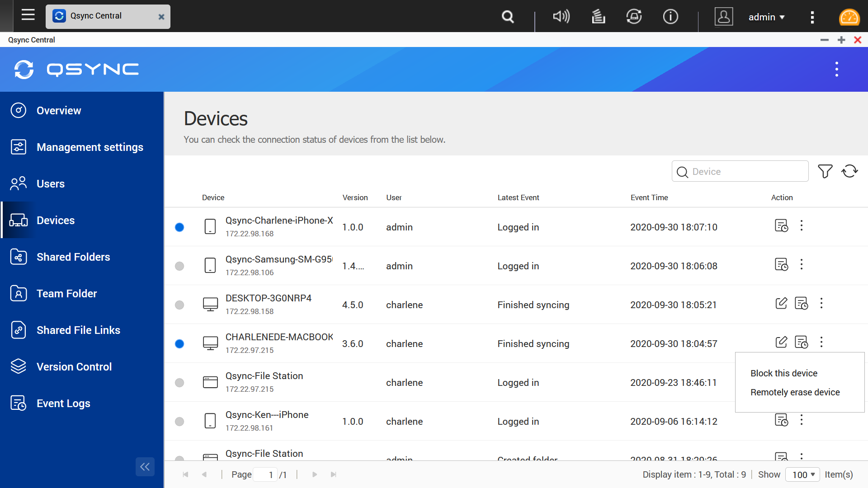Refresh the device list
The height and width of the screenshot is (488, 868).
pos(849,171)
